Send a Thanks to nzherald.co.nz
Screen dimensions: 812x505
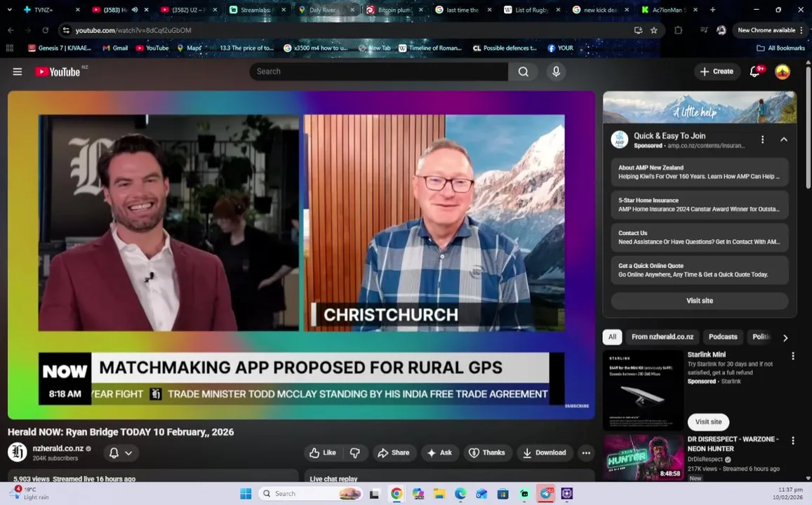pyautogui.click(x=487, y=452)
